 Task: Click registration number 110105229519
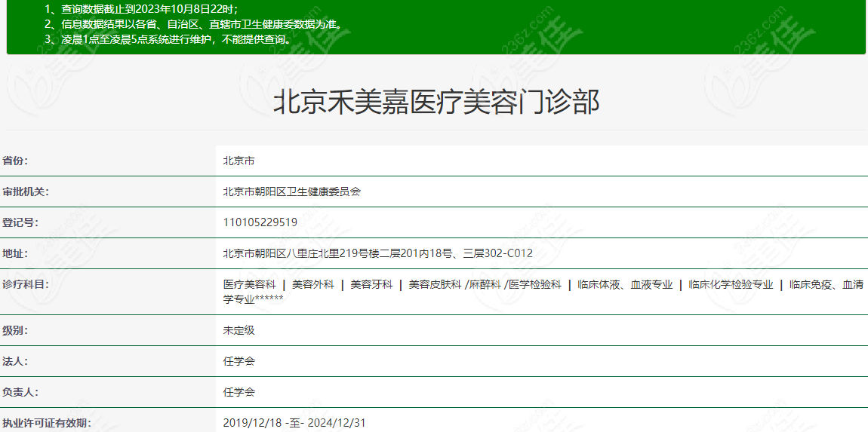[x=260, y=222]
